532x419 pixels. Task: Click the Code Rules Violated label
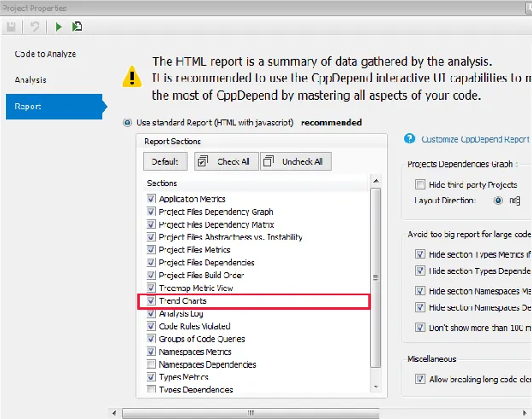[x=194, y=326]
